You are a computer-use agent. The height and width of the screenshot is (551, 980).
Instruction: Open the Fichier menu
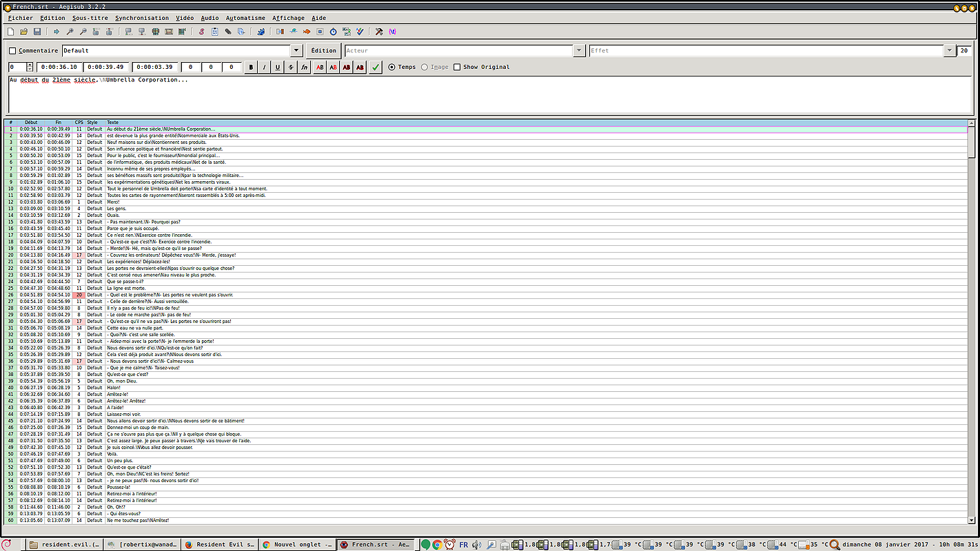pos(20,18)
